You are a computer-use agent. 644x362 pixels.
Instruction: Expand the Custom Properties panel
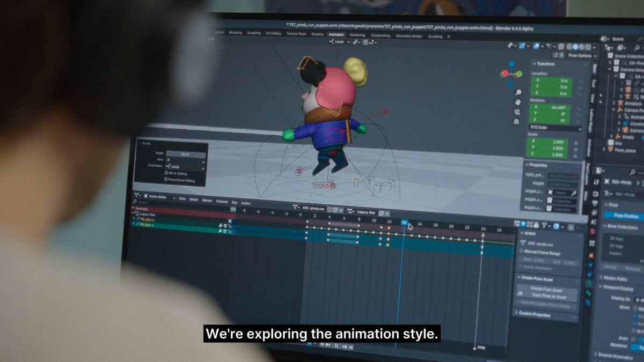[x=535, y=315]
